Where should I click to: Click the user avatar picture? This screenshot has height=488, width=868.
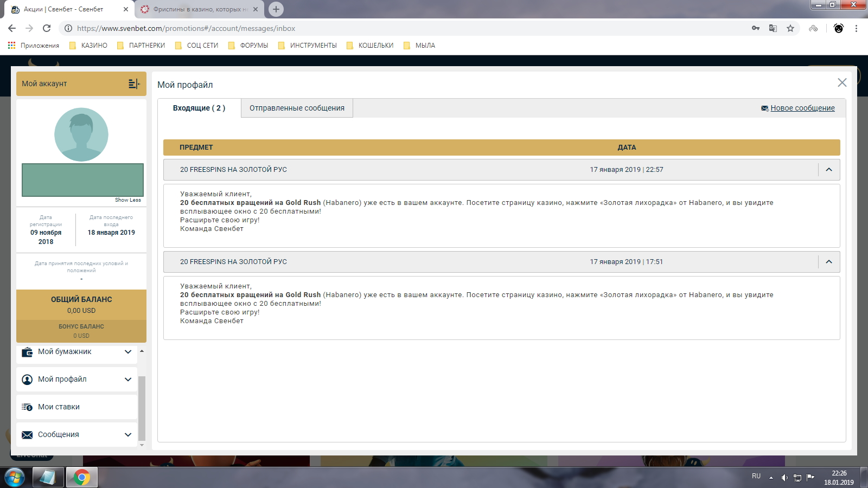(x=81, y=134)
